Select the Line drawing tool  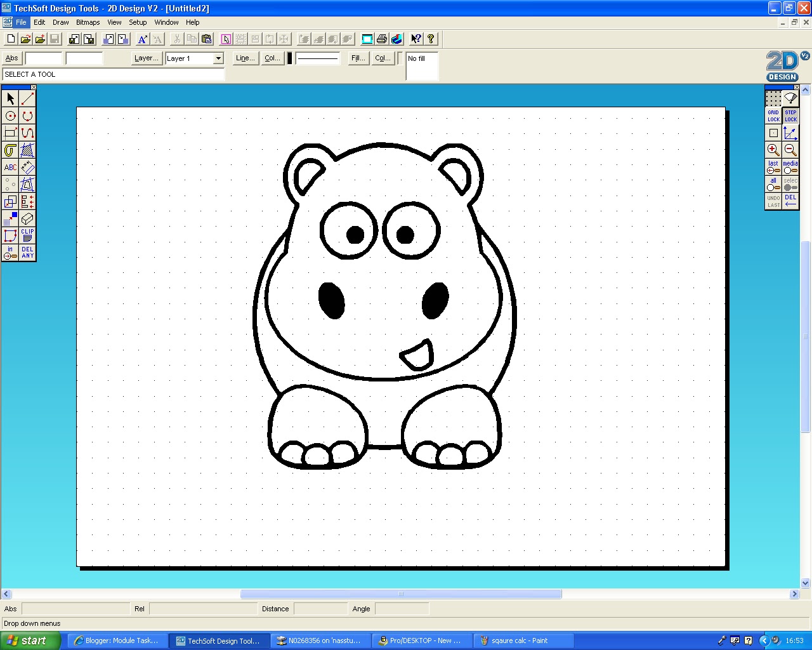click(27, 98)
